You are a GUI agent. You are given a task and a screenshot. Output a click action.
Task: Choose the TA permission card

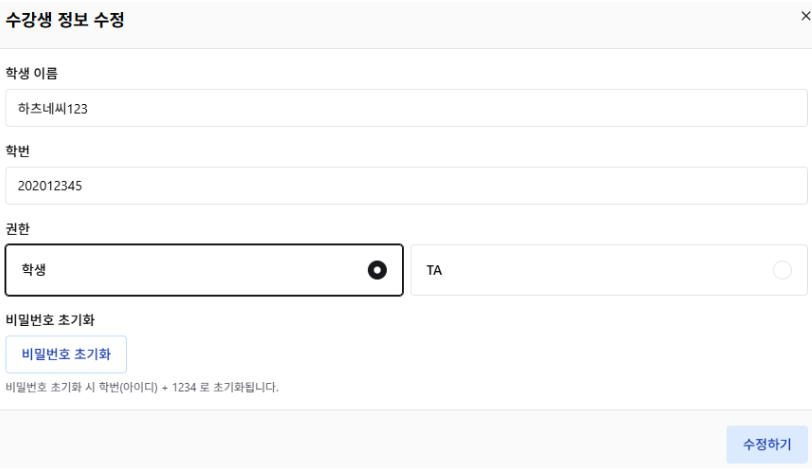(608, 270)
